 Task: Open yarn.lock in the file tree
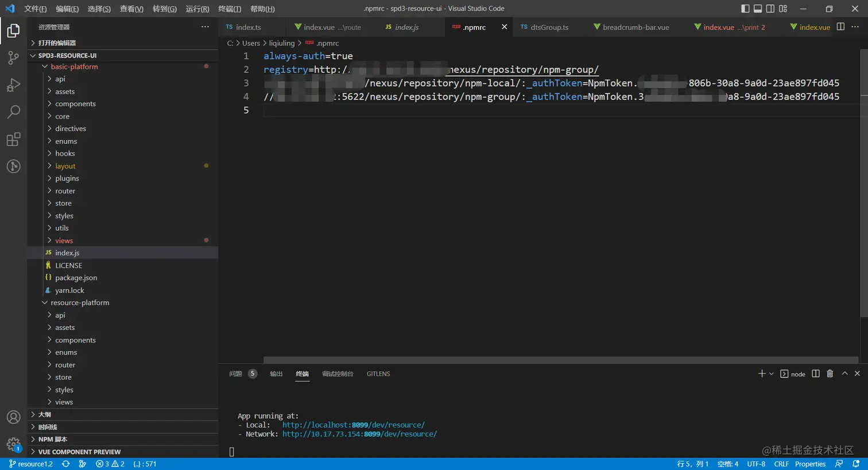click(123, 290)
